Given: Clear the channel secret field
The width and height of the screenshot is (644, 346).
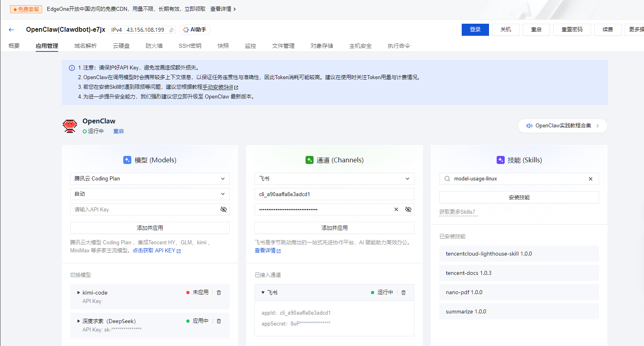Looking at the screenshot, I should pyautogui.click(x=396, y=209).
